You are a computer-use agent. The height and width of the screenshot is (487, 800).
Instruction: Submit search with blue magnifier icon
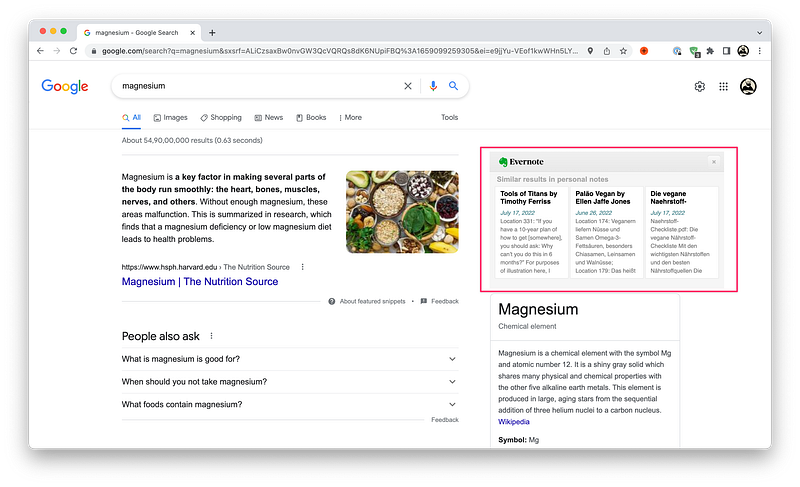tap(453, 86)
